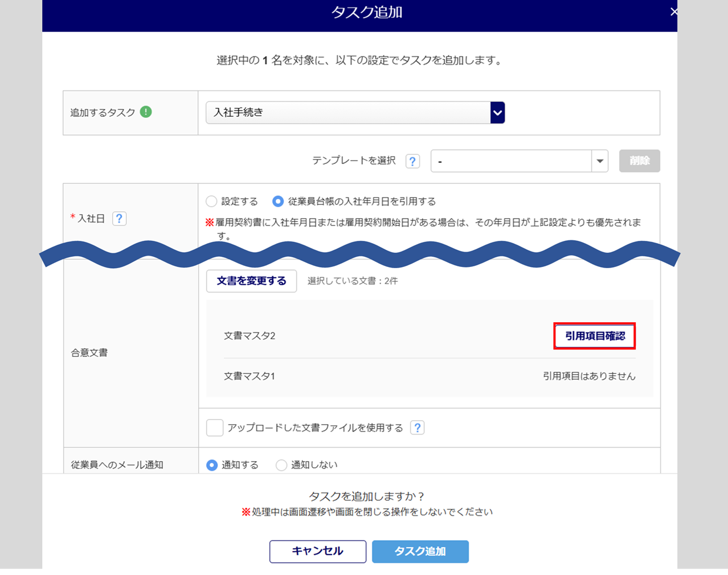Select the 設定する radio button
This screenshot has height=575, width=728.
pyautogui.click(x=212, y=202)
